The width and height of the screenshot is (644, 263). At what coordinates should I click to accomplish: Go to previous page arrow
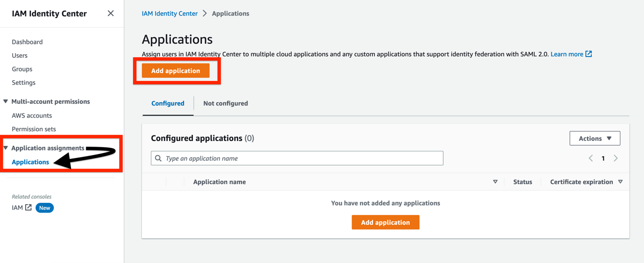pos(591,158)
